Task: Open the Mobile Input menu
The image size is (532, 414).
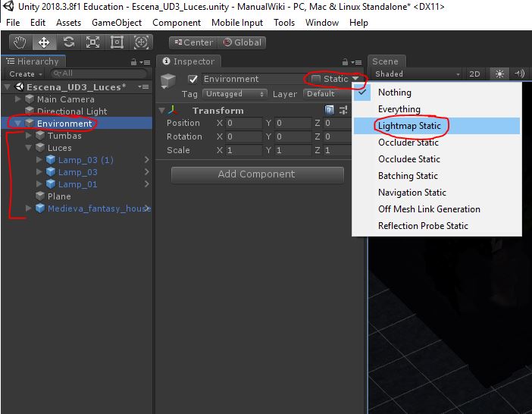Action: (237, 23)
